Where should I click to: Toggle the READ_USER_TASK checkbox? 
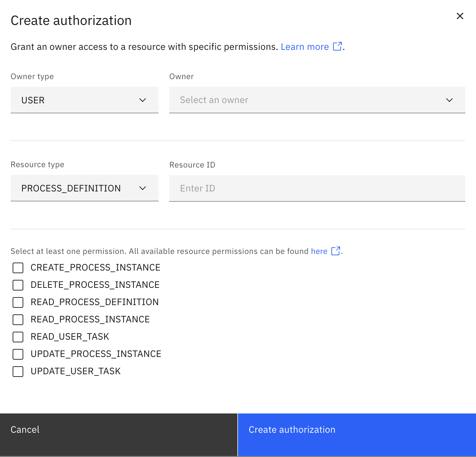[x=18, y=337]
